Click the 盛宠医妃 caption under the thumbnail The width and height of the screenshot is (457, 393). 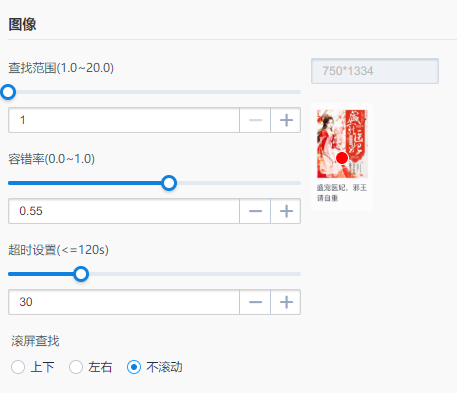pos(342,193)
